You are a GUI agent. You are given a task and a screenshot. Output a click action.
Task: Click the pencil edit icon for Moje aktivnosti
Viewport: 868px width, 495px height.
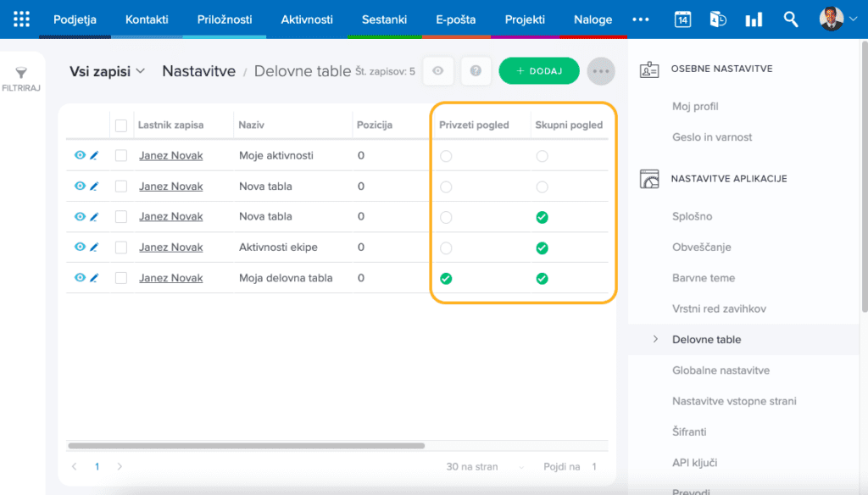click(94, 156)
